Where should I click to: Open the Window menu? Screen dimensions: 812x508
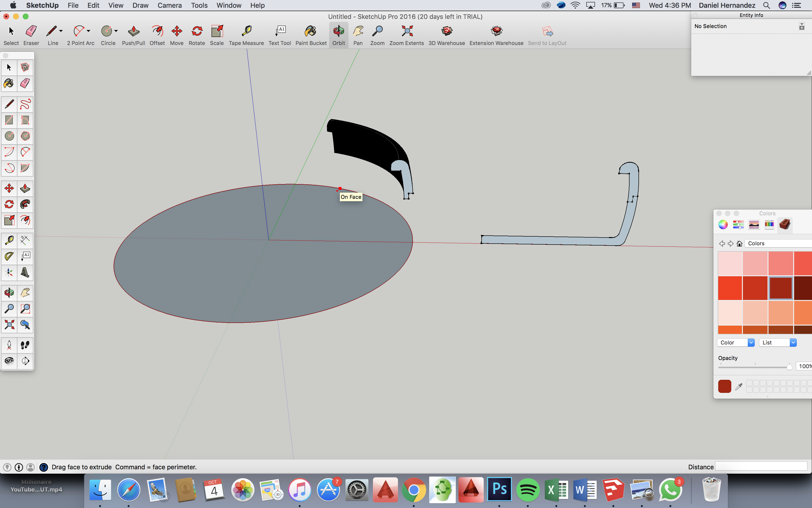click(229, 5)
